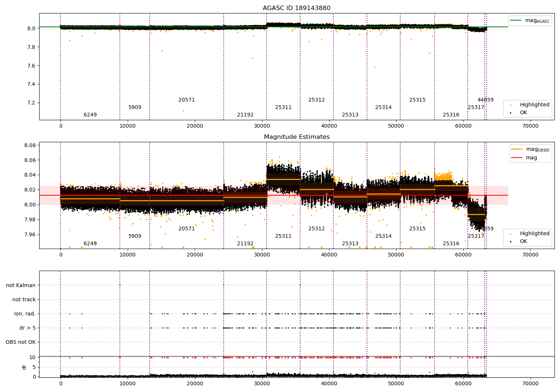
Task: Click OBSID label 25317 in Magnitude Estimates plot
Action: pyautogui.click(x=476, y=236)
